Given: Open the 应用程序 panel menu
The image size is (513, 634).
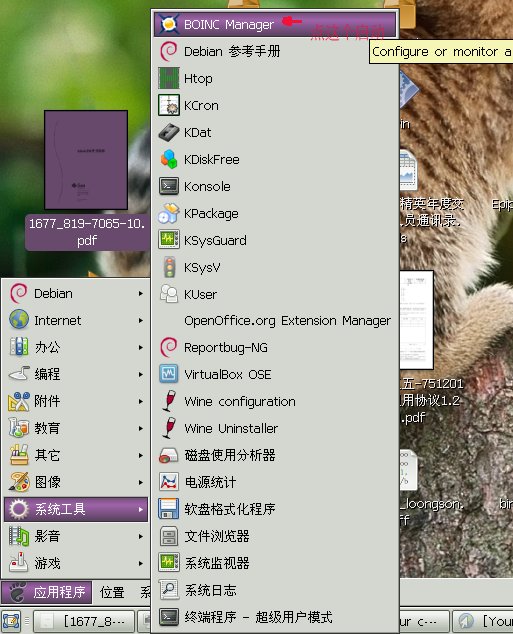Looking at the screenshot, I should [46, 592].
